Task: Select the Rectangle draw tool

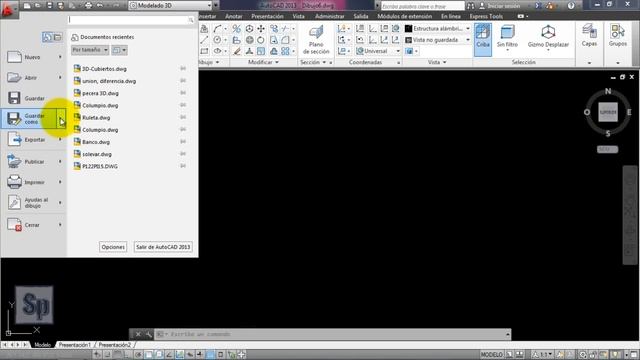Action: point(204,51)
